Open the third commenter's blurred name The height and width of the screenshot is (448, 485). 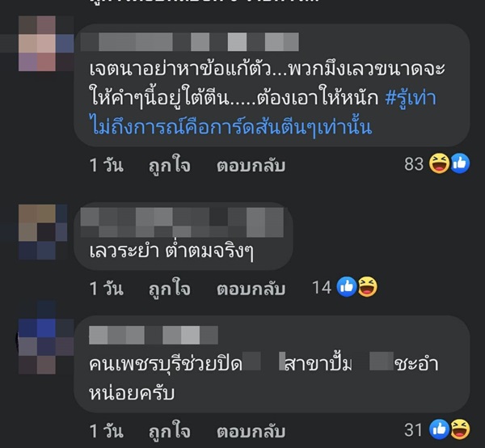154,335
